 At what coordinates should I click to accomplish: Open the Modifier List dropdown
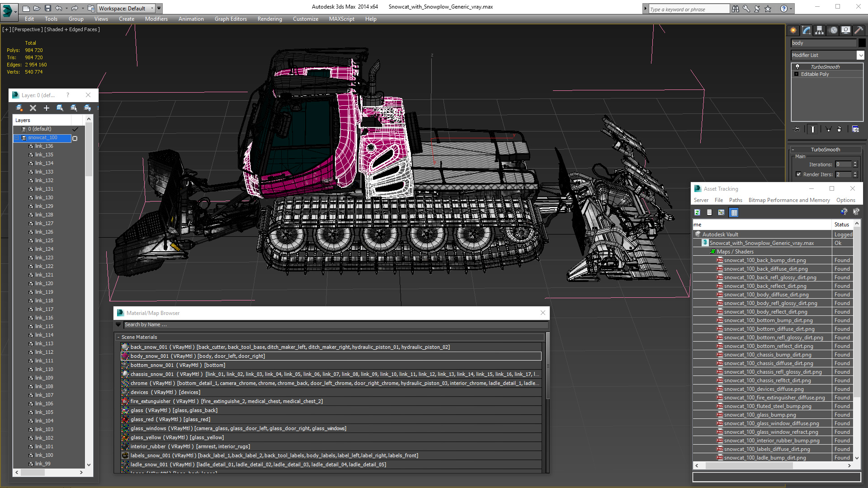(860, 55)
